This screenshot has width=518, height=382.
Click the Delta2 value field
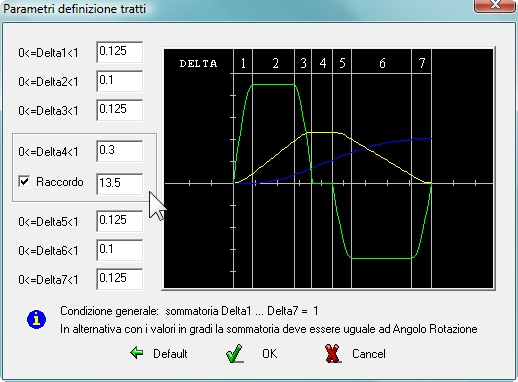[120, 81]
